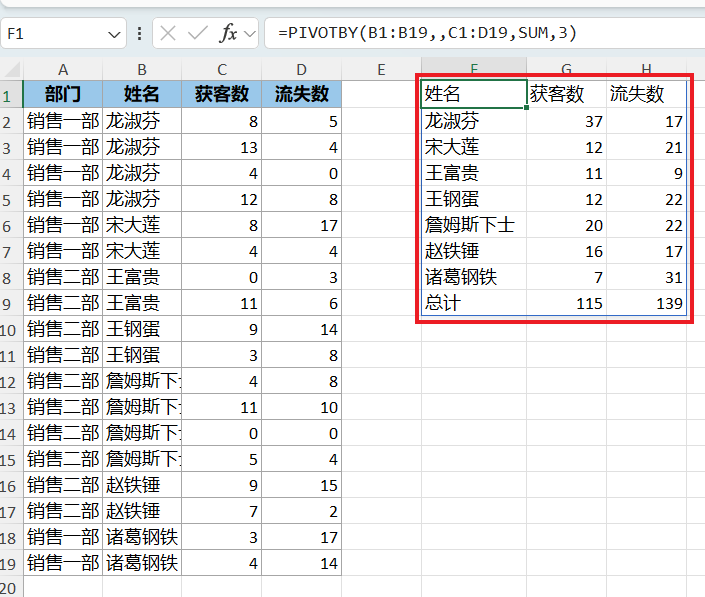Select cell F1 containing 姓名

point(474,94)
